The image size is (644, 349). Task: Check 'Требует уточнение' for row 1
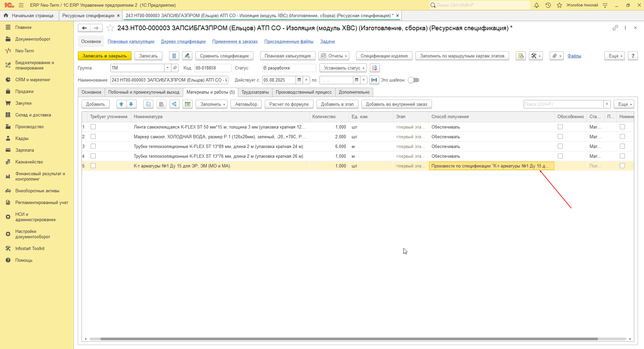[93, 127]
